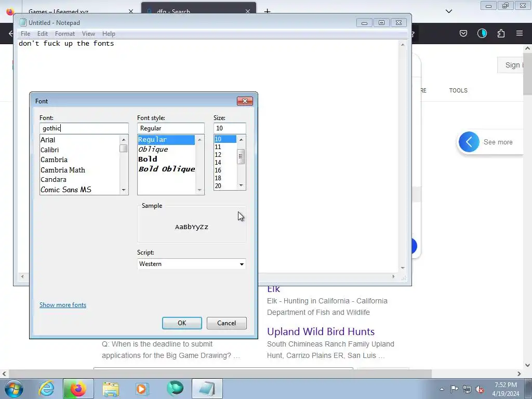Choose Bold Oblique font style
The width and height of the screenshot is (532, 399).
click(x=166, y=169)
